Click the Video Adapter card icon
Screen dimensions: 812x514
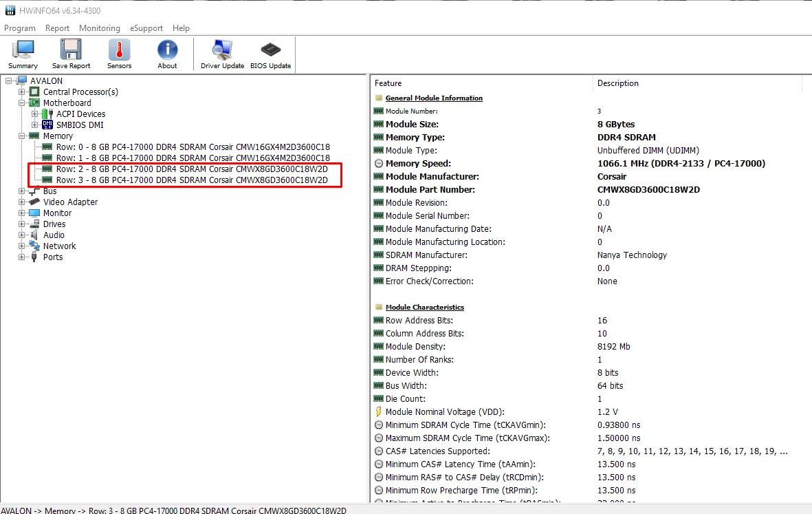pyautogui.click(x=34, y=202)
